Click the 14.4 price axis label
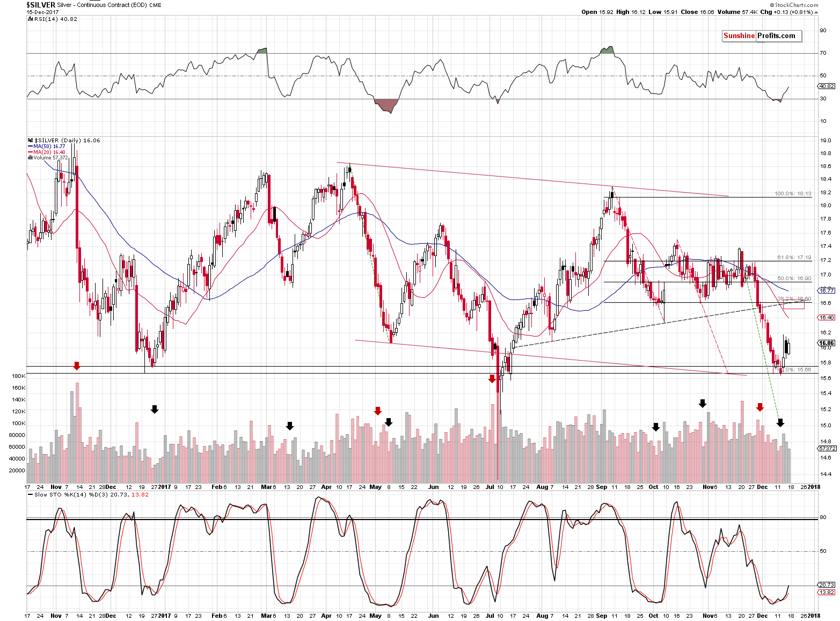The image size is (840, 621). [826, 474]
